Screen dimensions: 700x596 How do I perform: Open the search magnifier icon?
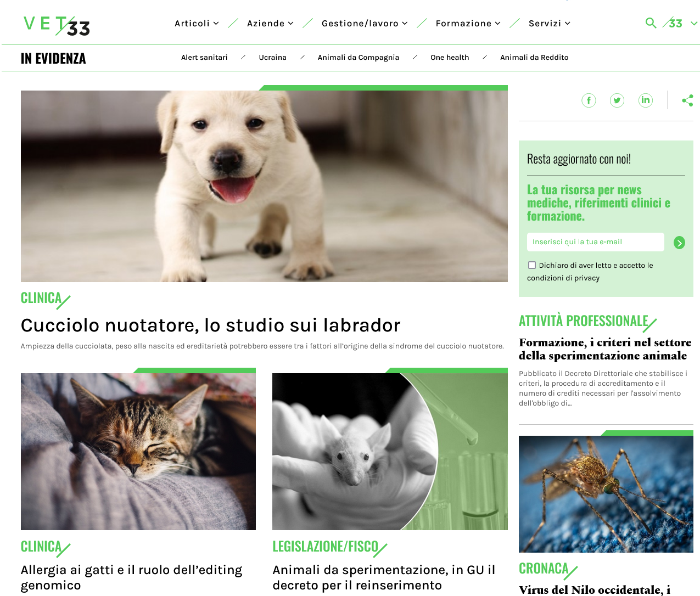[x=651, y=23]
